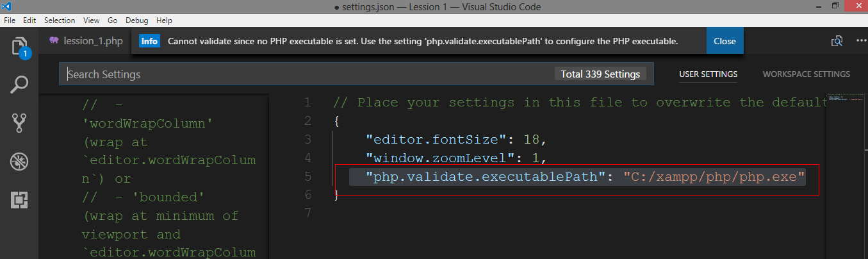
Task: Open the Explorer view in activity bar
Action: pyautogui.click(x=19, y=47)
